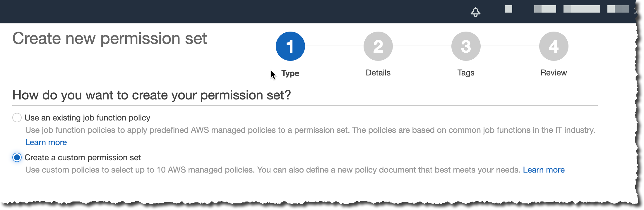Click the gray step 2 circle
This screenshot has width=644, height=210.
point(378,46)
